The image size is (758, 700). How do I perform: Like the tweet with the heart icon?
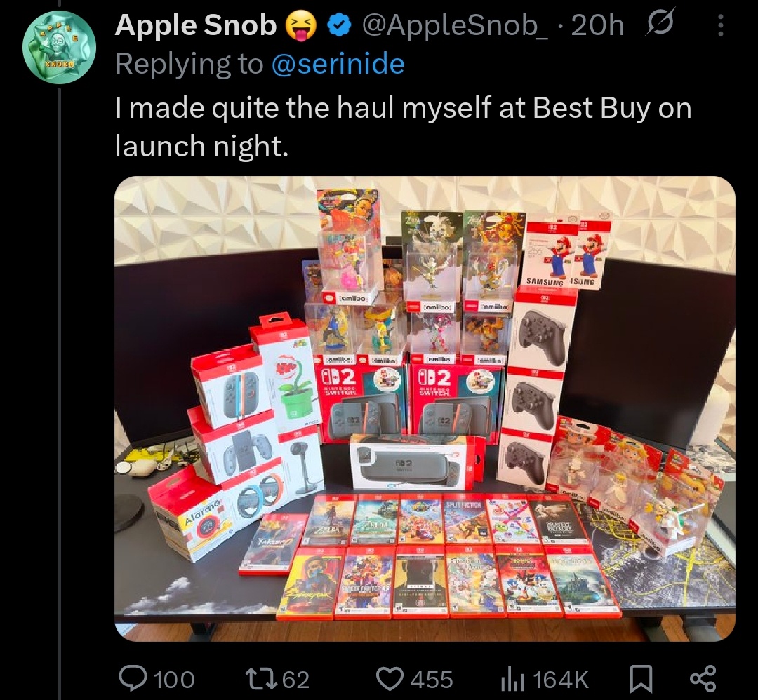tap(390, 679)
